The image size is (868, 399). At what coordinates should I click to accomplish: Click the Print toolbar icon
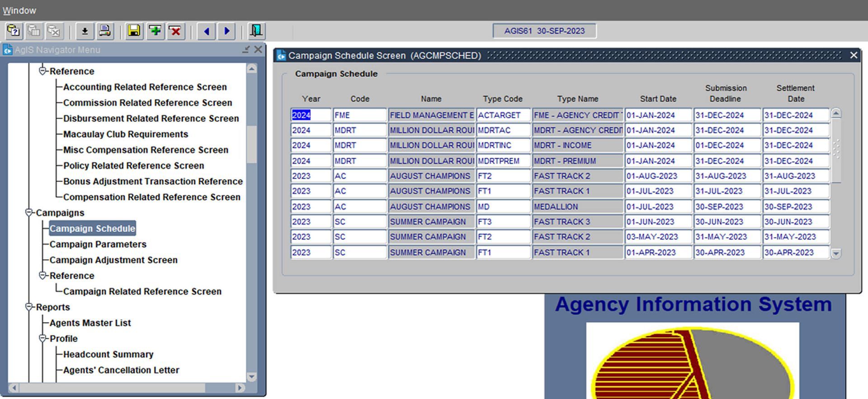coord(105,31)
